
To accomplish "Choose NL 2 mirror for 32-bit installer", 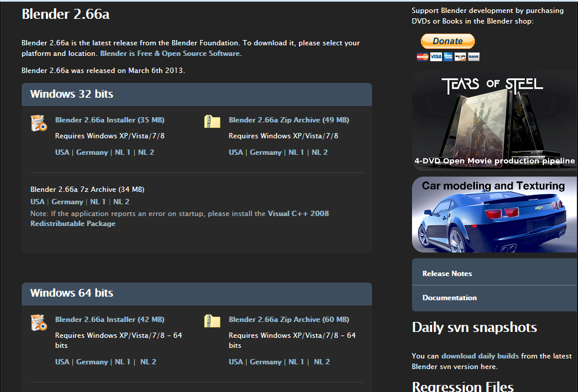I will [x=146, y=152].
